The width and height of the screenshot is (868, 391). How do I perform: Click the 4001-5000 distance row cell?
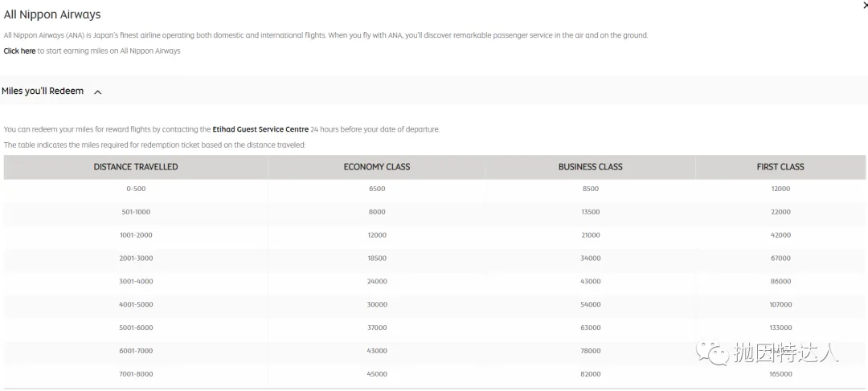click(136, 305)
